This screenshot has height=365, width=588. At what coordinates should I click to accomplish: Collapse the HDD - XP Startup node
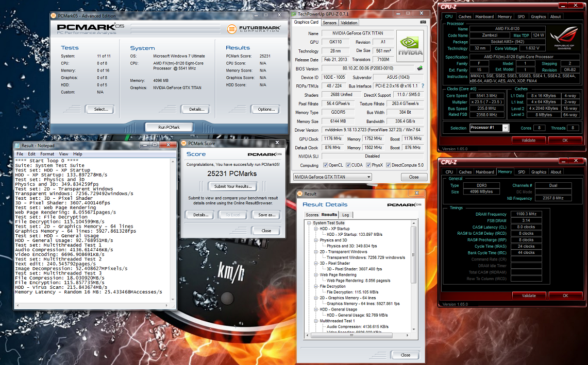point(316,229)
